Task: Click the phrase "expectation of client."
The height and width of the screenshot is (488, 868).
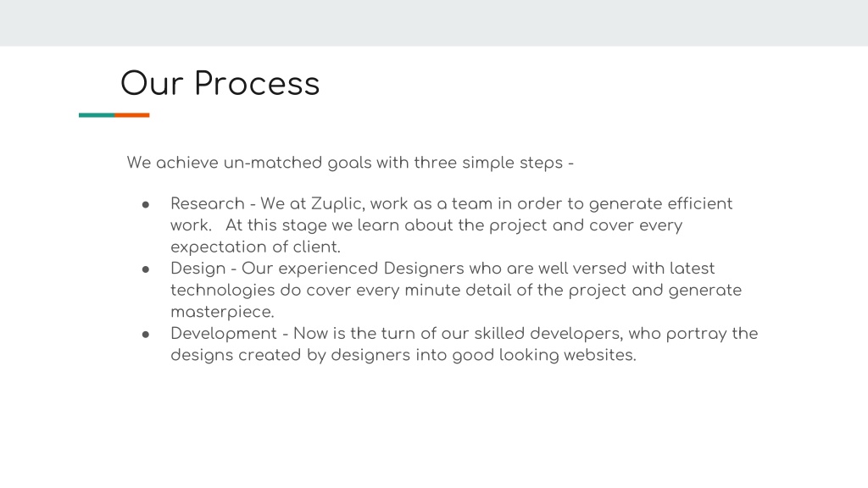Action: click(x=255, y=247)
